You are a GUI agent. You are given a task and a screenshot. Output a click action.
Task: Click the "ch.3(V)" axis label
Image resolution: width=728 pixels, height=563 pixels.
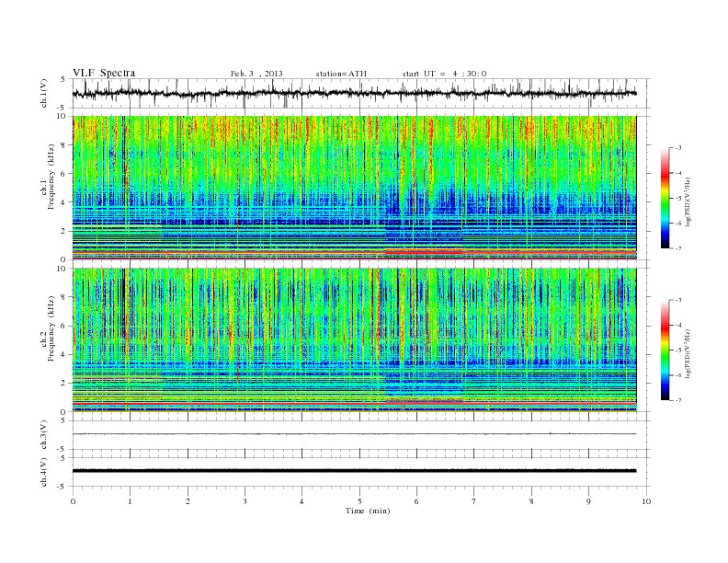pos(44,435)
